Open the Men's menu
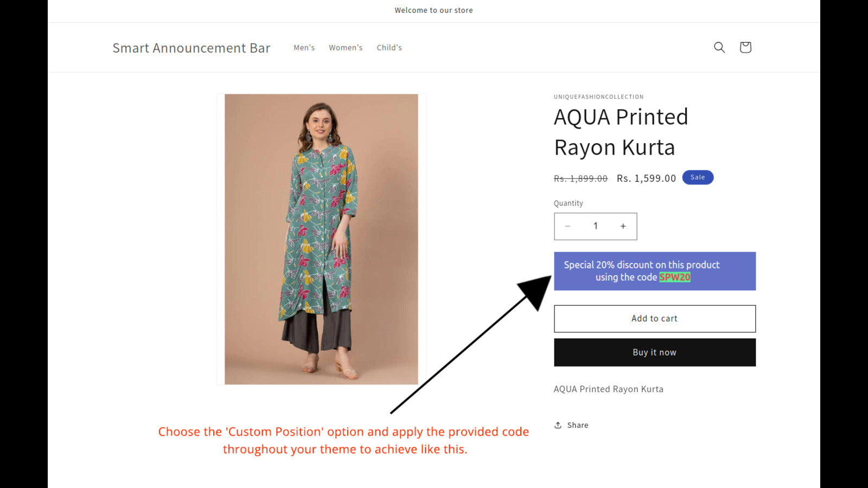The width and height of the screenshot is (868, 488). click(304, 48)
